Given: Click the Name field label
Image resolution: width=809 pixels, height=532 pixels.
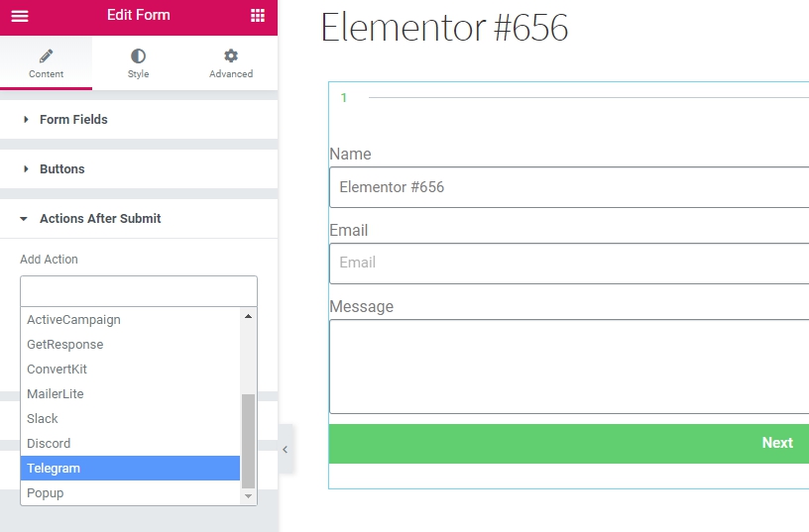Looking at the screenshot, I should 350,154.
